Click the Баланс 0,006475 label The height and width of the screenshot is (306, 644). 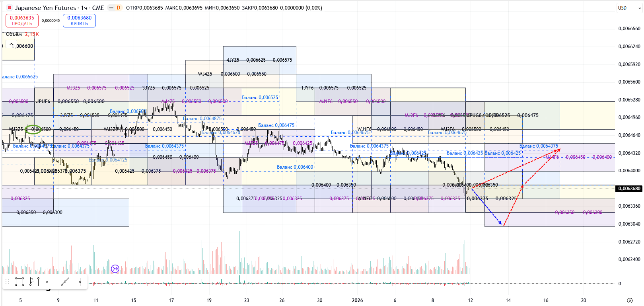[276, 125]
